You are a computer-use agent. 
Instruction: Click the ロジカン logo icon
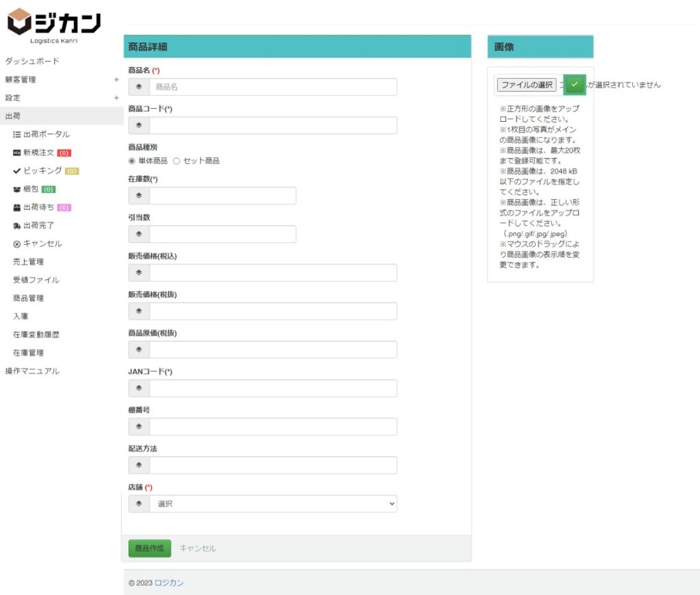tap(19, 22)
